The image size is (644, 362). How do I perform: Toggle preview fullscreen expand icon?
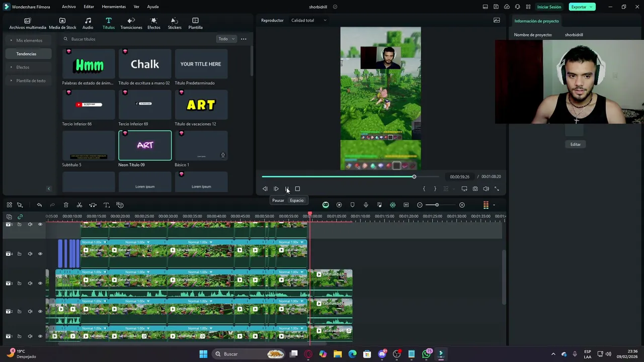(x=497, y=189)
